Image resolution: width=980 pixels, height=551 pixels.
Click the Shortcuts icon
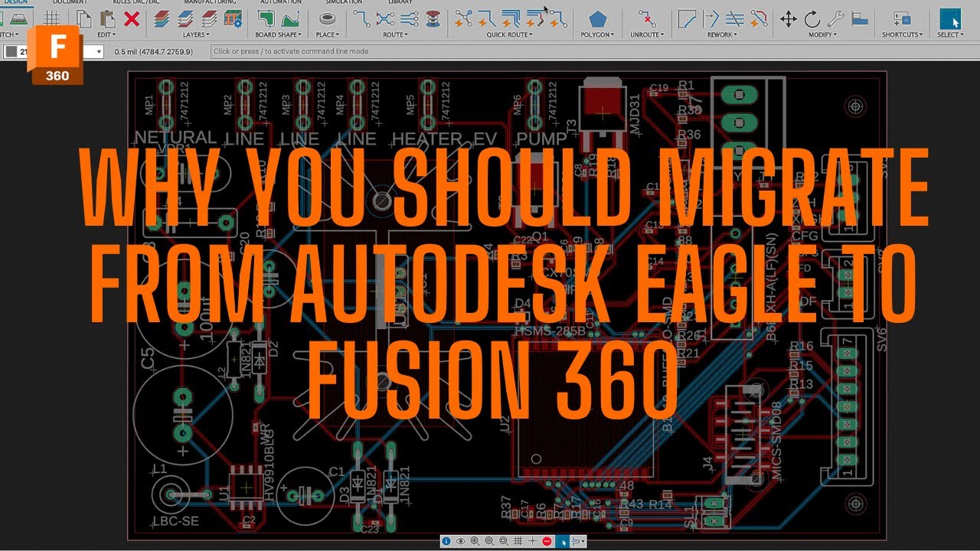[x=902, y=19]
